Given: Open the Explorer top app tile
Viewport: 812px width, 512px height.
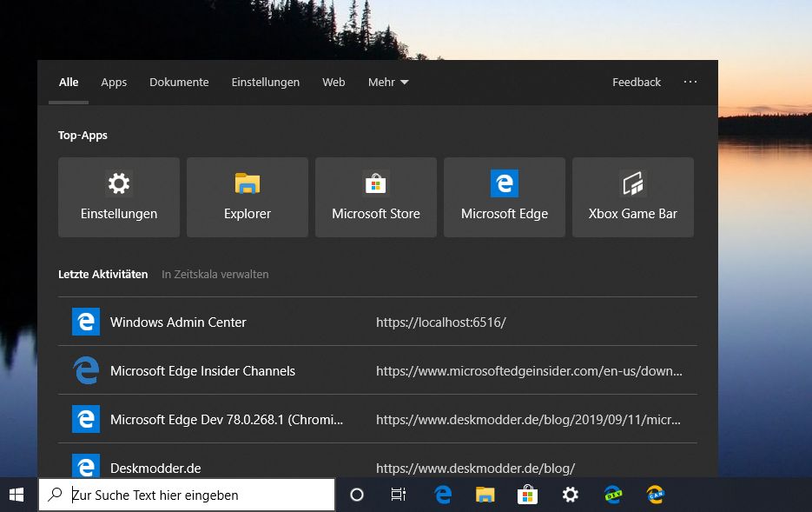Looking at the screenshot, I should [x=247, y=197].
